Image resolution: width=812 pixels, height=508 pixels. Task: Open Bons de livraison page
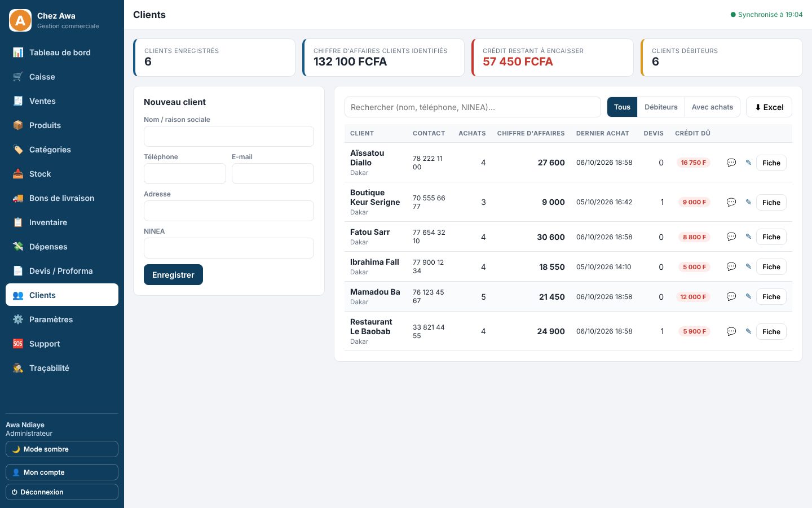pos(62,198)
